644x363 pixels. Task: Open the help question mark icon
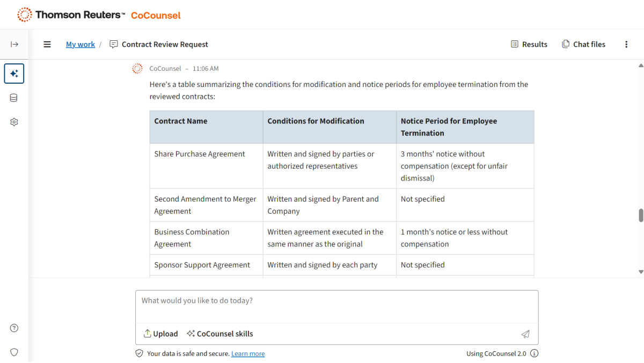coord(14,328)
